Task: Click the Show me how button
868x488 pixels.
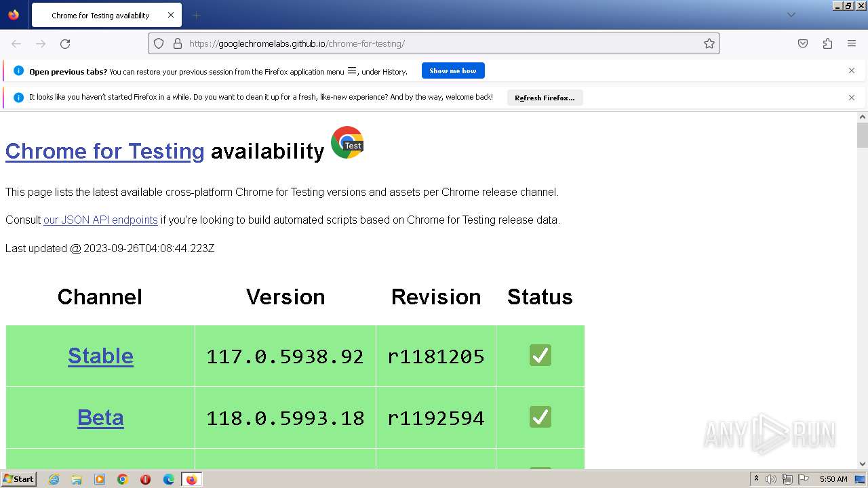Action: [x=453, y=70]
